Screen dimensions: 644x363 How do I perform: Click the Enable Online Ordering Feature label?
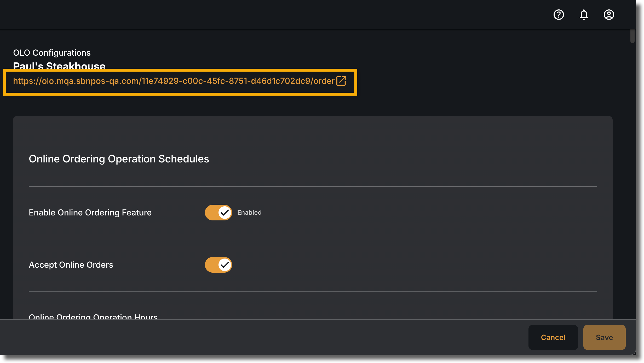90,213
